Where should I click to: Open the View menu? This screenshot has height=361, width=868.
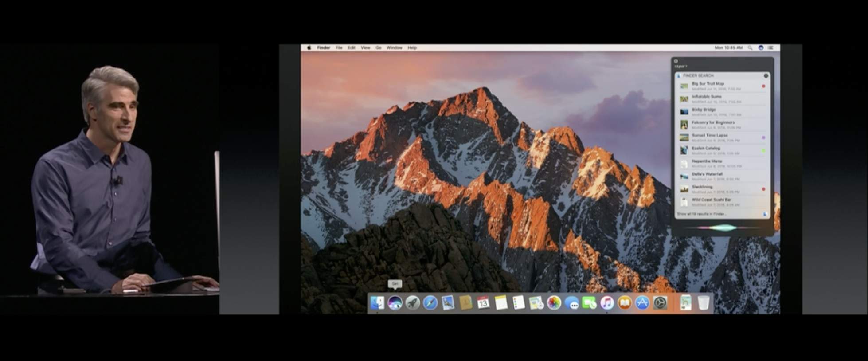tap(365, 48)
